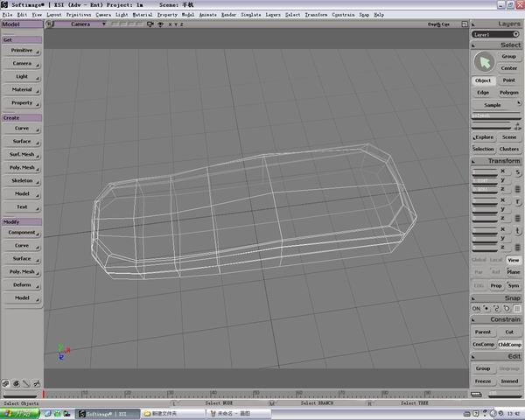Open the Layer1 layer dropdown
525x420 pixels.
pos(495,34)
